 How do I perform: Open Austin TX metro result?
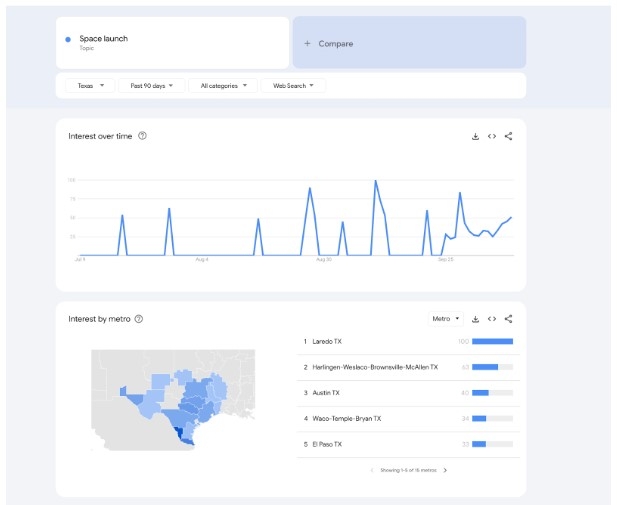(x=325, y=393)
